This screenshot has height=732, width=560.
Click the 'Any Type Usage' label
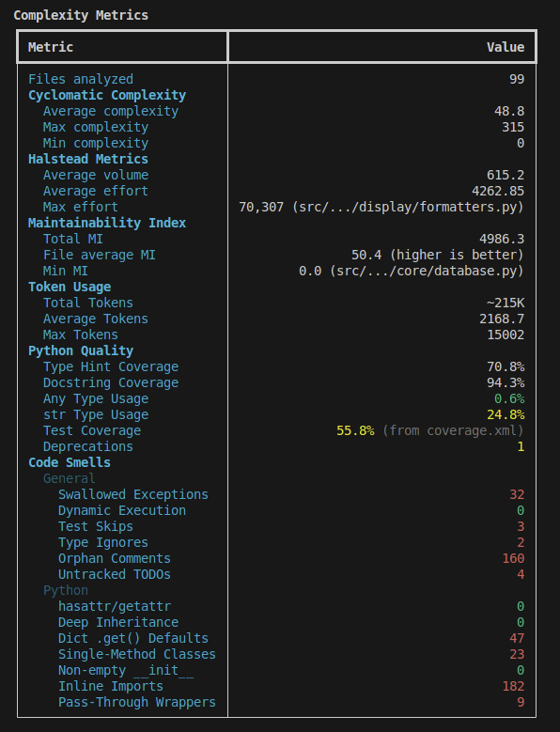(x=96, y=398)
